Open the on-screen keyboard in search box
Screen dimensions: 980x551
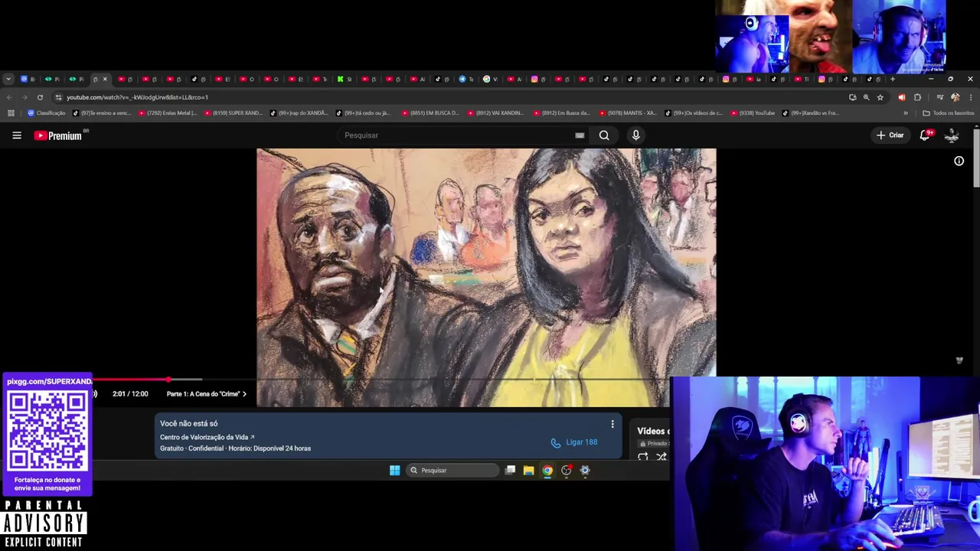click(x=580, y=135)
